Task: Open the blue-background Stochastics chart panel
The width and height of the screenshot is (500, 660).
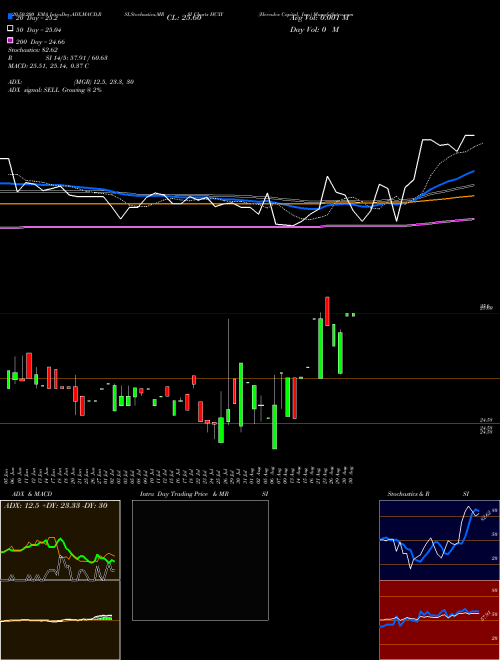Action: click(439, 540)
